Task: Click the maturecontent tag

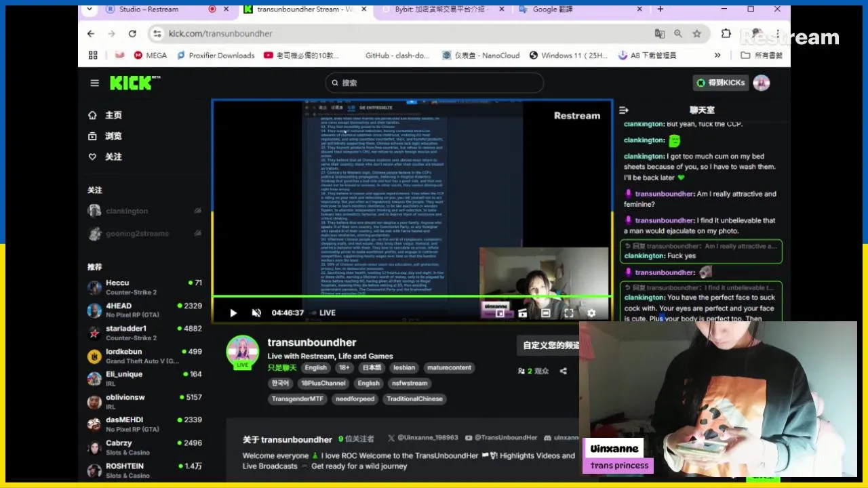Action: [x=449, y=367]
